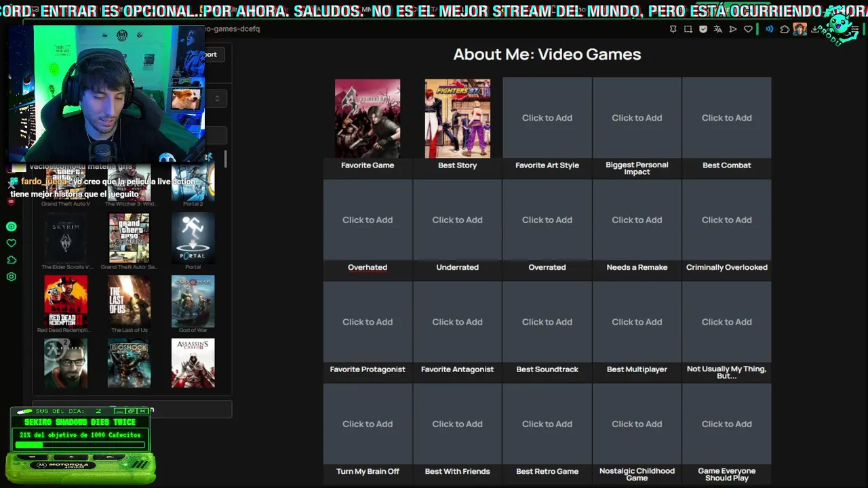Click the browser address bar URL
Image resolution: width=868 pixels, height=488 pixels.
(x=232, y=29)
